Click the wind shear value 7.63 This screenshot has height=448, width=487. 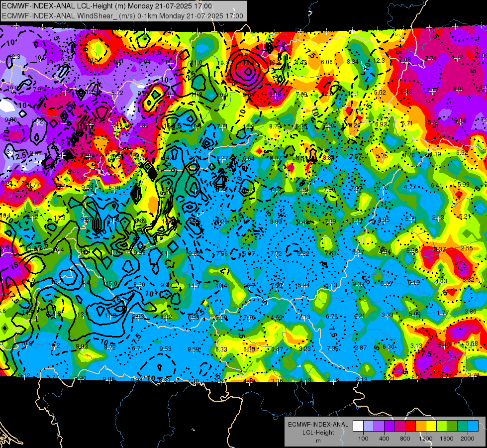tap(331, 253)
